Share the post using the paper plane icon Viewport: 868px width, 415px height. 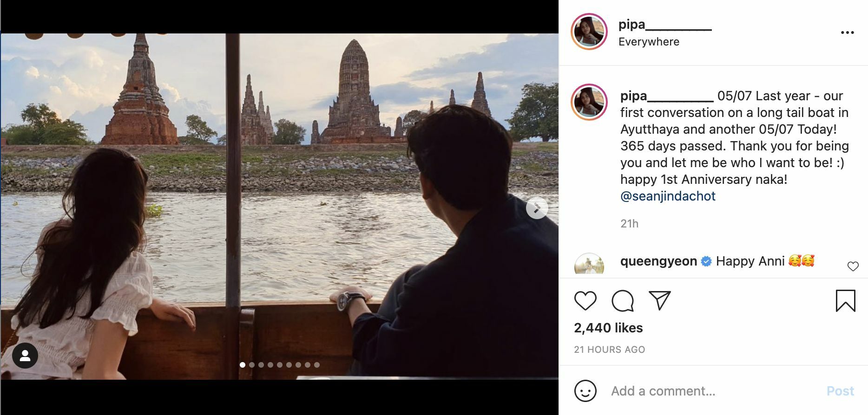point(658,302)
